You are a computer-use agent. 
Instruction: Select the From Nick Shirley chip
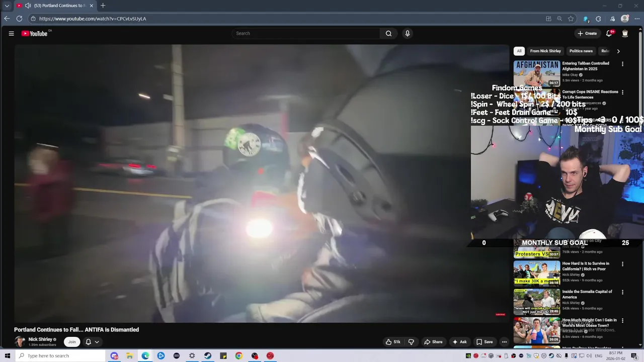pos(545,51)
